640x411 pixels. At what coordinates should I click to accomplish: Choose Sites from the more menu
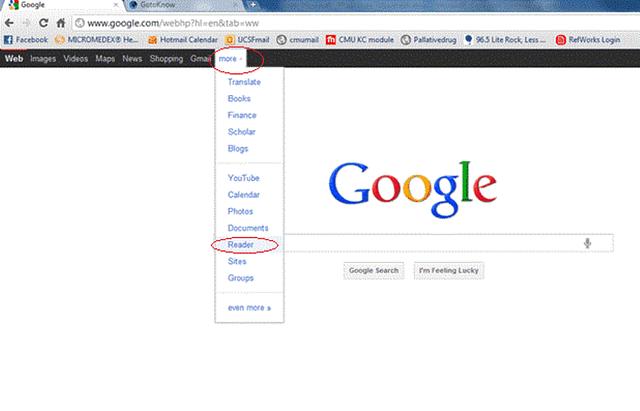coord(237,261)
